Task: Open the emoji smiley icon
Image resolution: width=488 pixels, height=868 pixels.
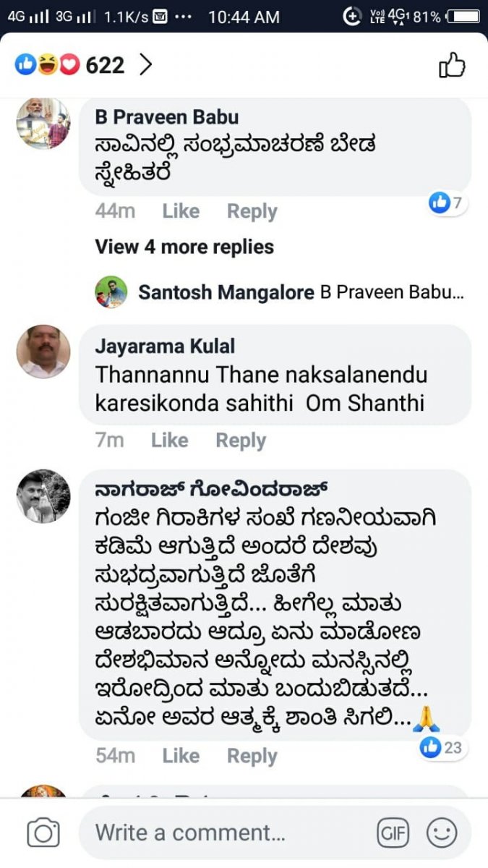Action: (441, 833)
